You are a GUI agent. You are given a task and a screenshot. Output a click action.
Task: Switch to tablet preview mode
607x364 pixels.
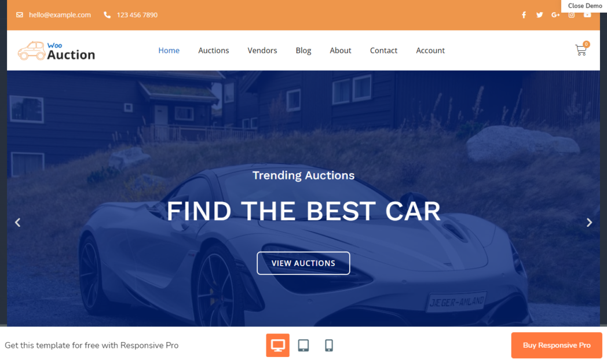303,345
